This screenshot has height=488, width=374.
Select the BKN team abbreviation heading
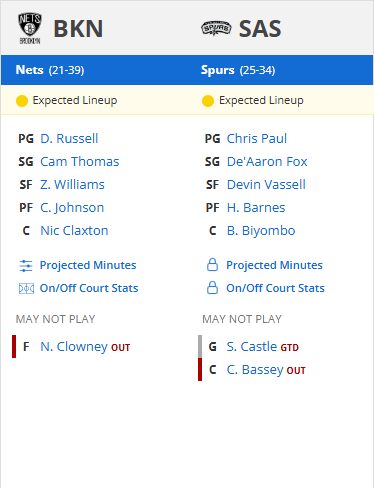click(78, 29)
